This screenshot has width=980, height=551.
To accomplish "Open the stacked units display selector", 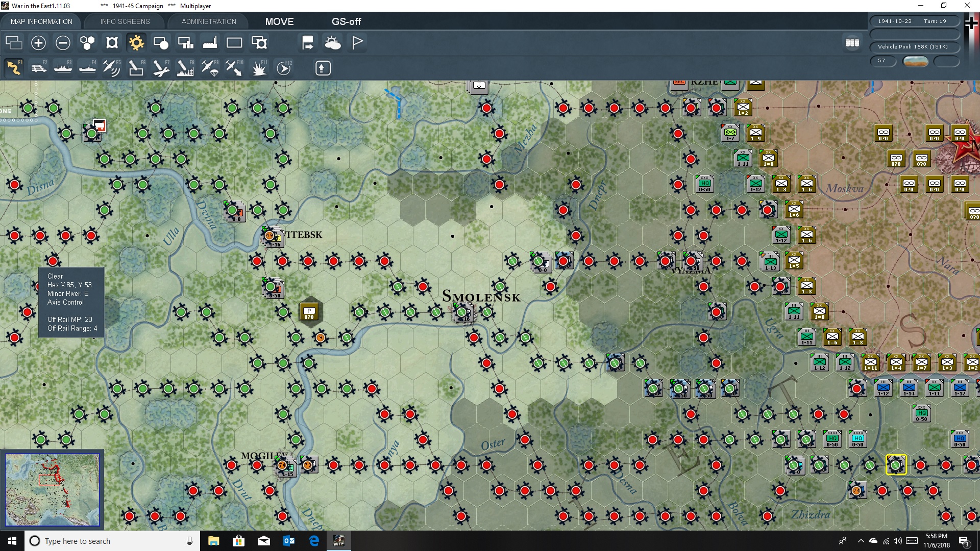I will click(852, 43).
